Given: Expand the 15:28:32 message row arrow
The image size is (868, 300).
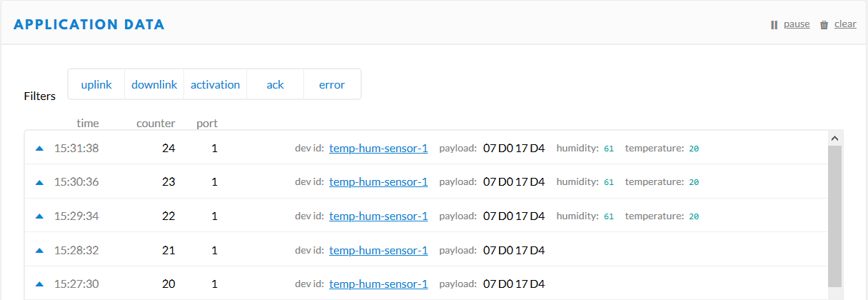Looking at the screenshot, I should click(39, 251).
